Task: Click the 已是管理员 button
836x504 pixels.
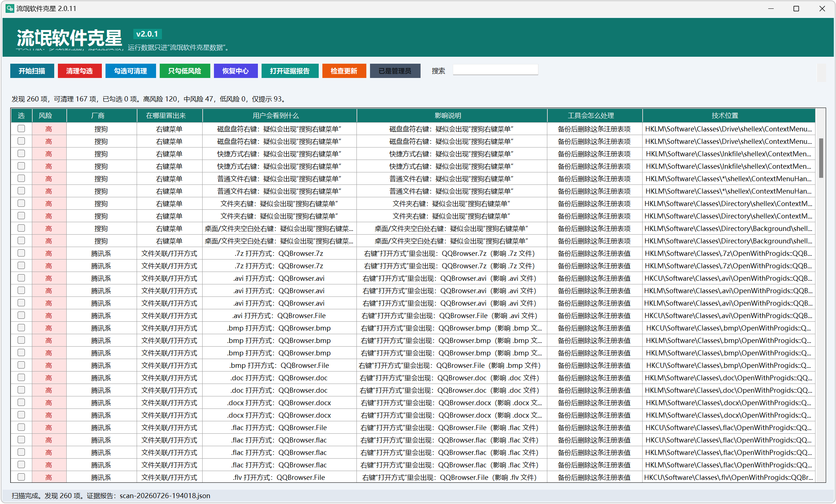Action: click(395, 71)
